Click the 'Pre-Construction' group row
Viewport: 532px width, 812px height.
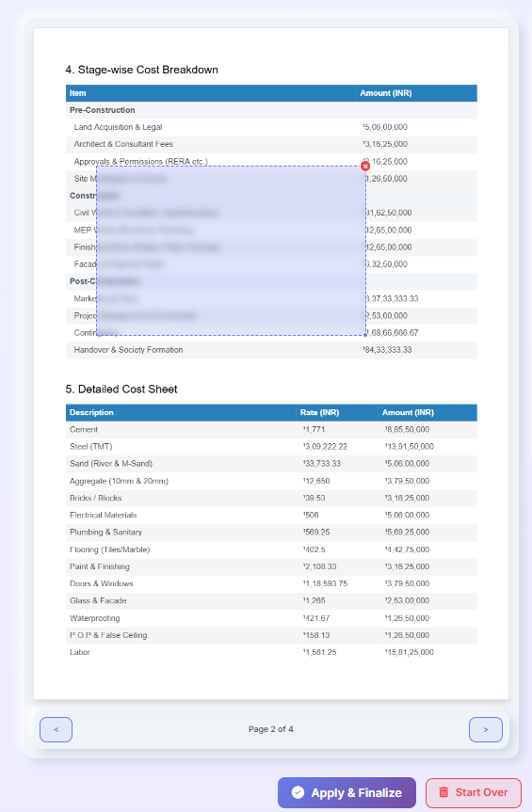(271, 110)
